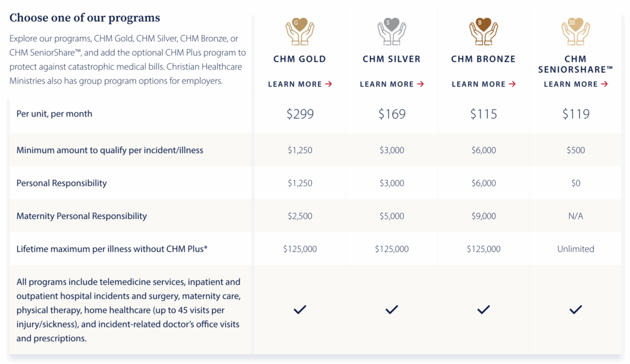The height and width of the screenshot is (364, 630).
Task: Click the checkmark in the CHM SeniorShare column
Action: (575, 309)
